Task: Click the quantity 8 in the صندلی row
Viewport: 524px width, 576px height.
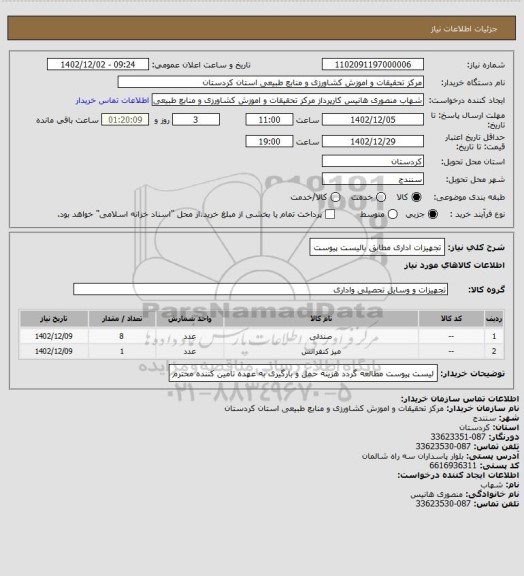Action: point(122,336)
